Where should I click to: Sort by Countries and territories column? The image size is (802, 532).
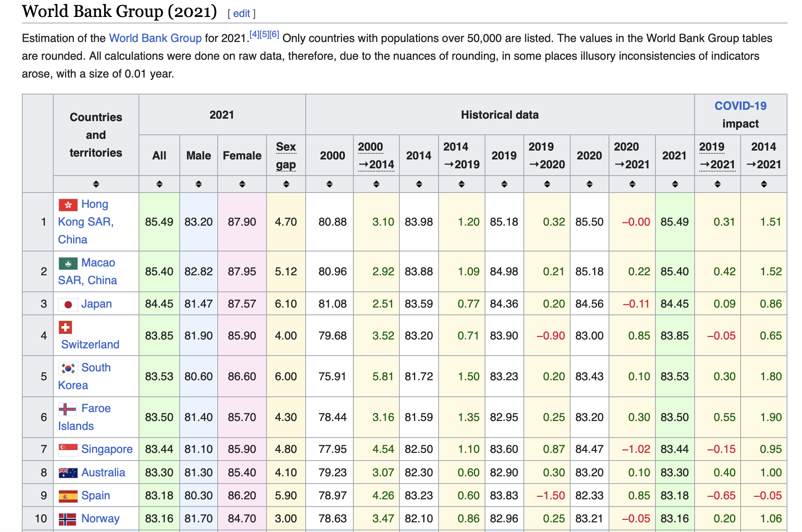(x=96, y=184)
